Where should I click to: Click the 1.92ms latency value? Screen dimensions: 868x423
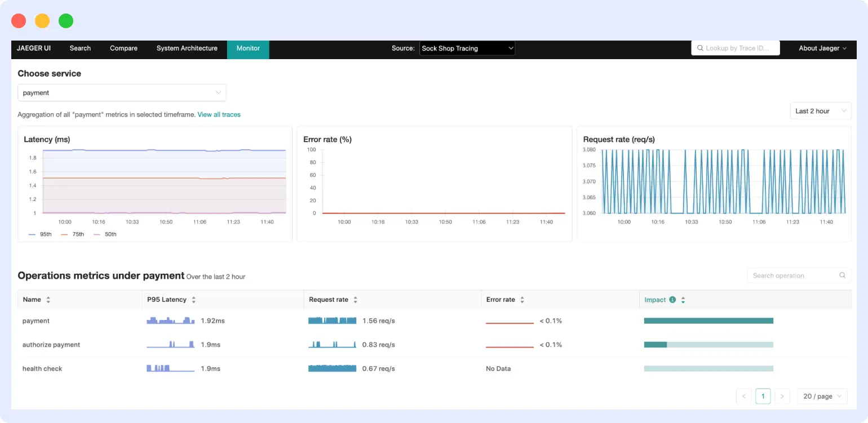pyautogui.click(x=212, y=321)
